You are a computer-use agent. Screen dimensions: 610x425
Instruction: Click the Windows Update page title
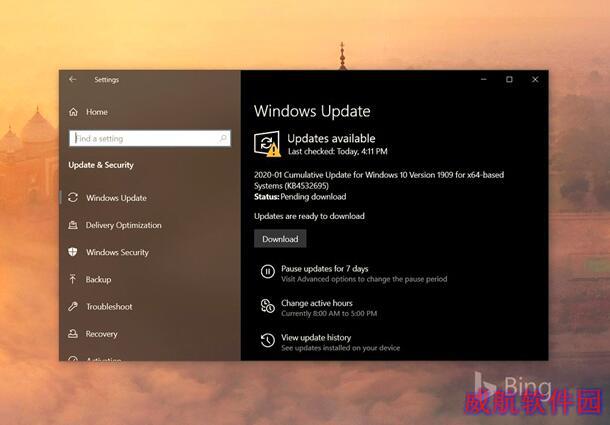point(312,111)
